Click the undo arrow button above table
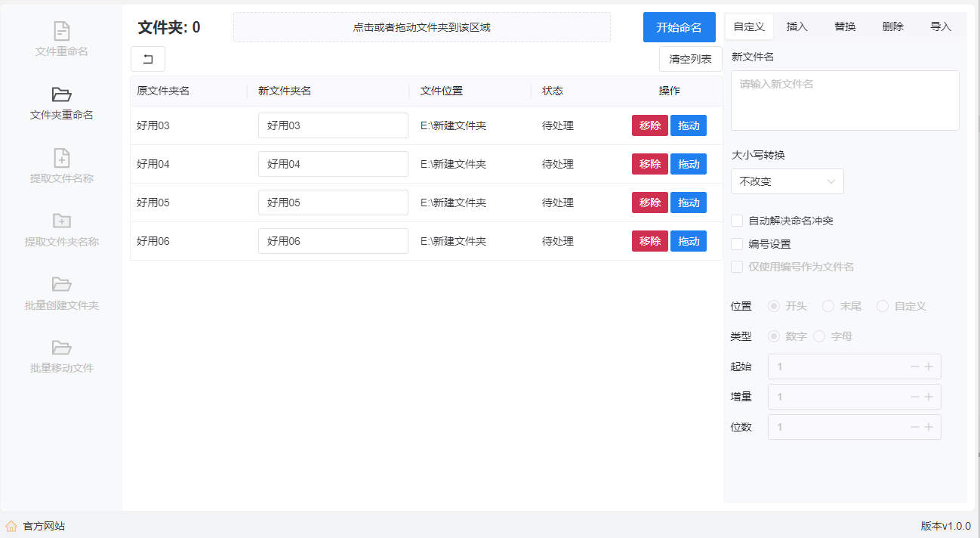 point(148,59)
